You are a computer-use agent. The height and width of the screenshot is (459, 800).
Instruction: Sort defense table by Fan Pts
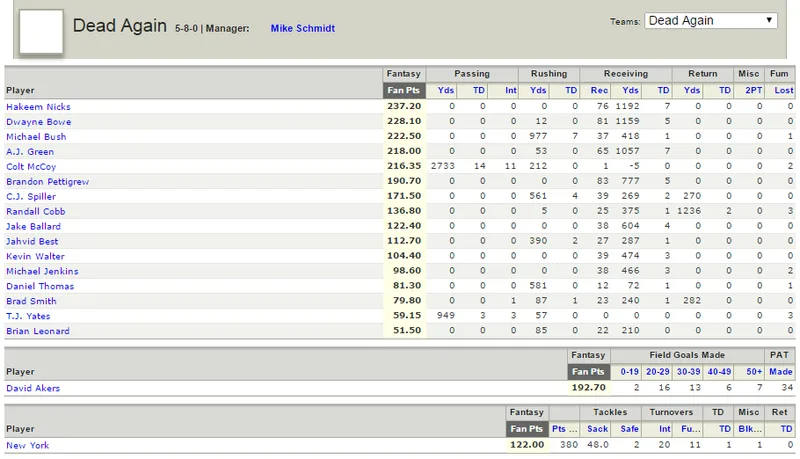point(527,429)
